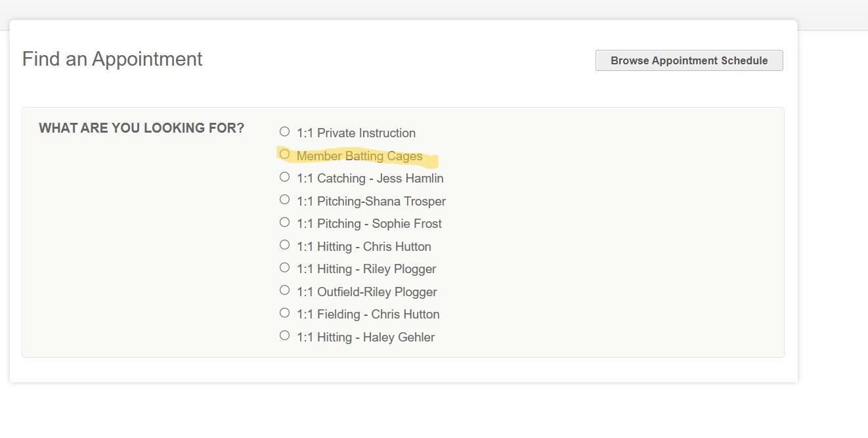The height and width of the screenshot is (438, 868).
Task: Click the "Find an Appointment" heading
Action: (x=112, y=59)
